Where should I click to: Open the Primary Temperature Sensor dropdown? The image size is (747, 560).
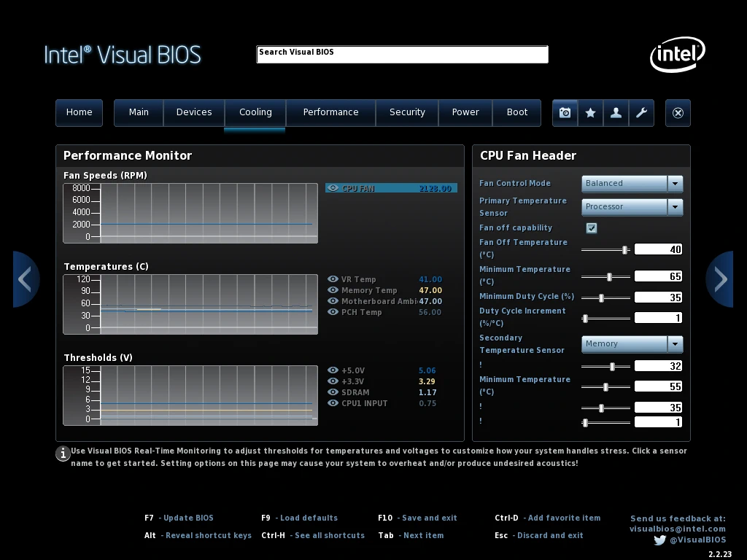click(x=675, y=207)
